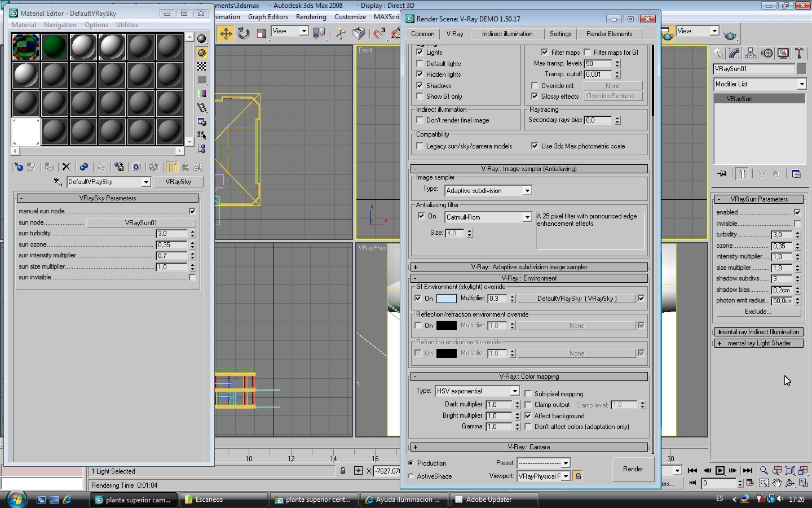
Task: Click the GI Environment skylight color swatch
Action: [x=447, y=298]
